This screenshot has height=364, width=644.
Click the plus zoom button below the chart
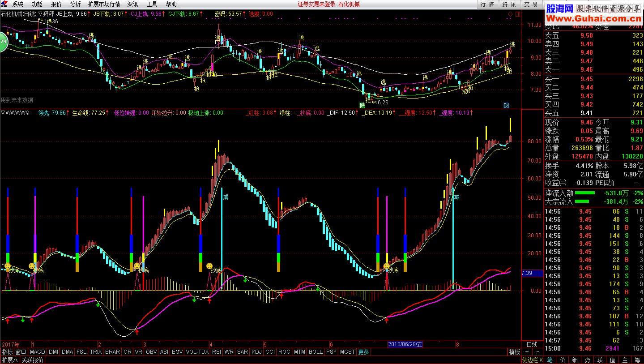click(x=527, y=352)
